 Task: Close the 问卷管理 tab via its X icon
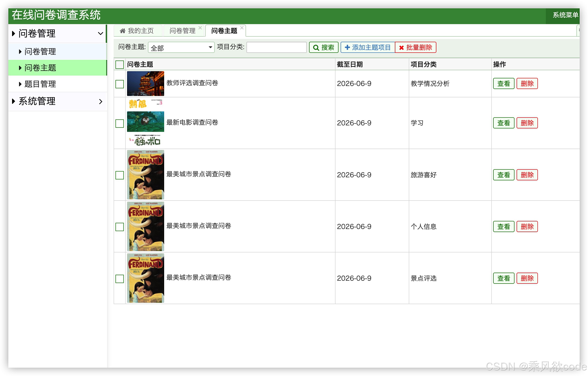200,27
